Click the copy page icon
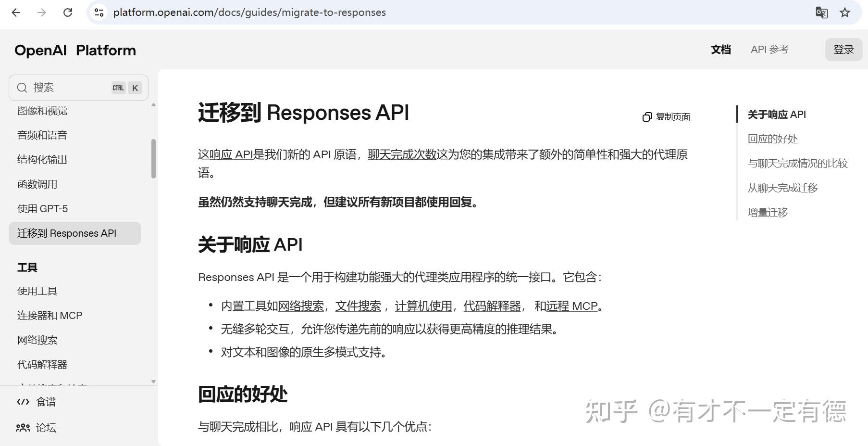 tap(647, 116)
